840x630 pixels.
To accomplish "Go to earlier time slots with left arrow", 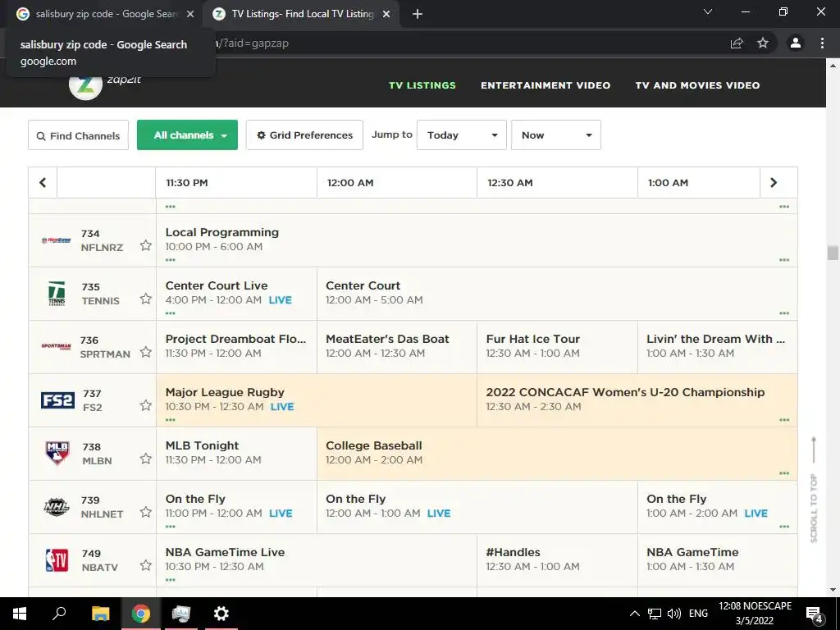I will [43, 183].
